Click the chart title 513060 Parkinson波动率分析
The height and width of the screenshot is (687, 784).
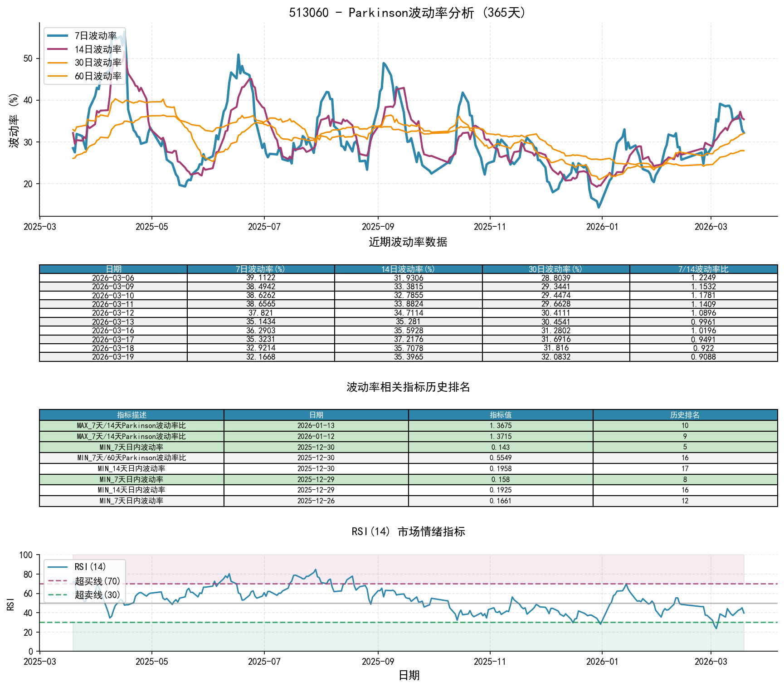408,12
